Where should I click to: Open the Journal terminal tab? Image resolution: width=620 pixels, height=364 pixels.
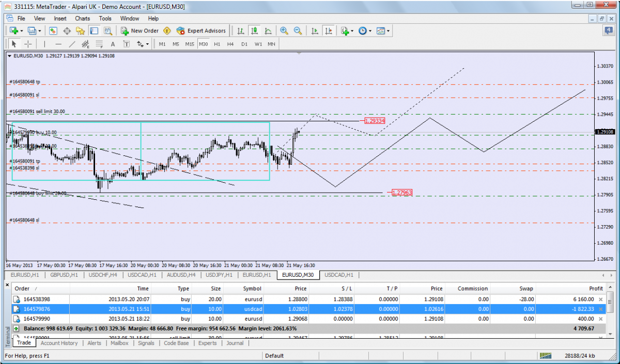pos(235,343)
